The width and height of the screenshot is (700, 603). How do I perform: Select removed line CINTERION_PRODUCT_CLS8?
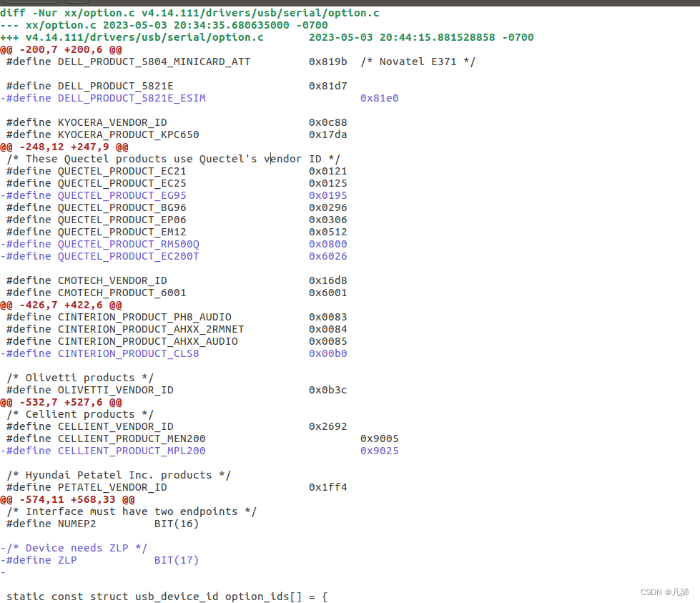[x=174, y=353]
